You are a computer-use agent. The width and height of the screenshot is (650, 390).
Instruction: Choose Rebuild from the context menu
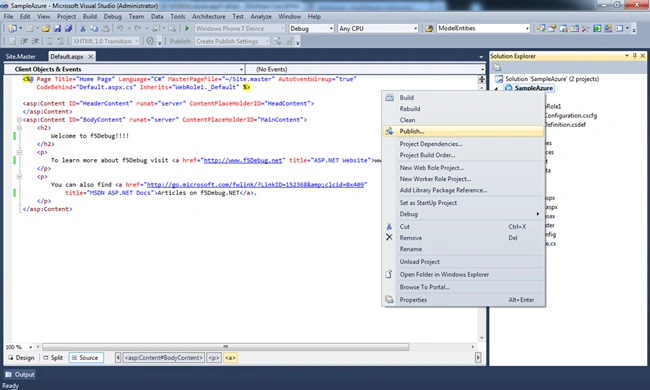pyautogui.click(x=463, y=109)
